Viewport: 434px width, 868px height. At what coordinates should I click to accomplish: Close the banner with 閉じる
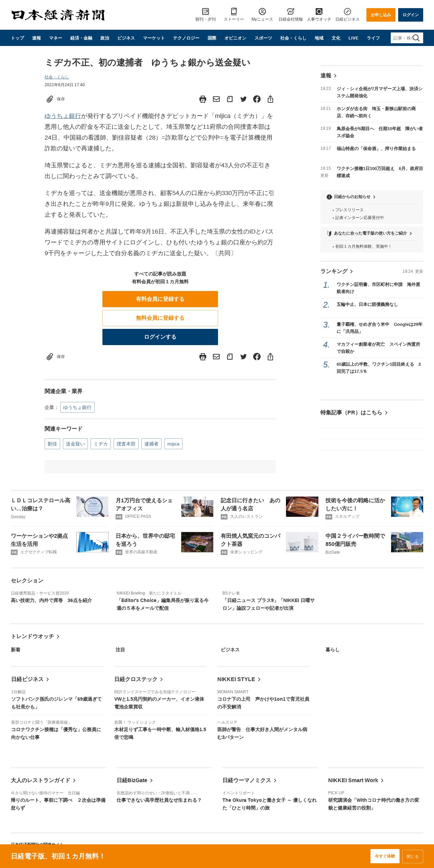[413, 856]
